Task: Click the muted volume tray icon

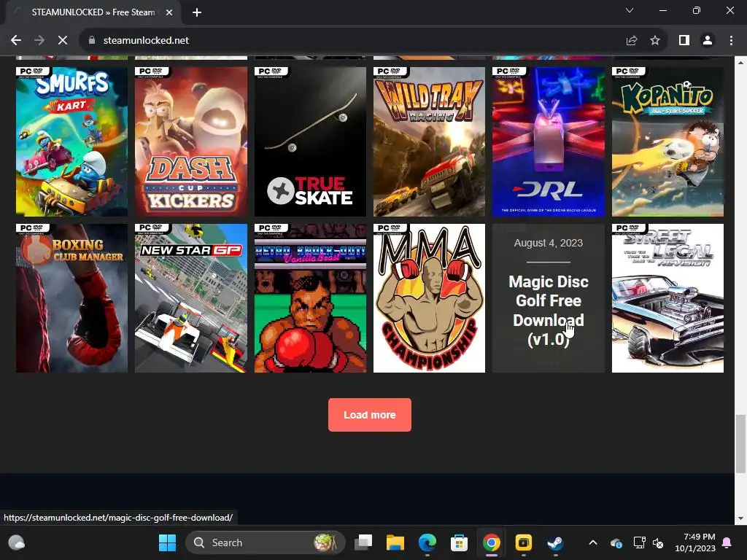Action: (x=658, y=542)
